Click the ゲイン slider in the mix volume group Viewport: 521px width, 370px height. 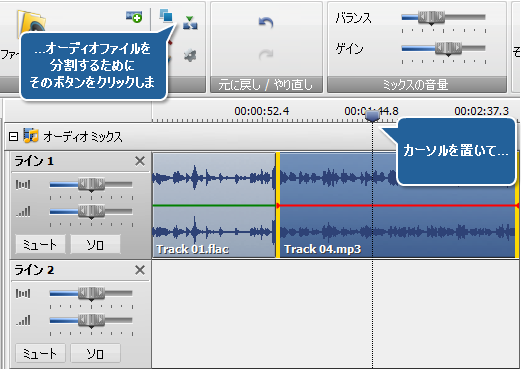click(x=443, y=49)
